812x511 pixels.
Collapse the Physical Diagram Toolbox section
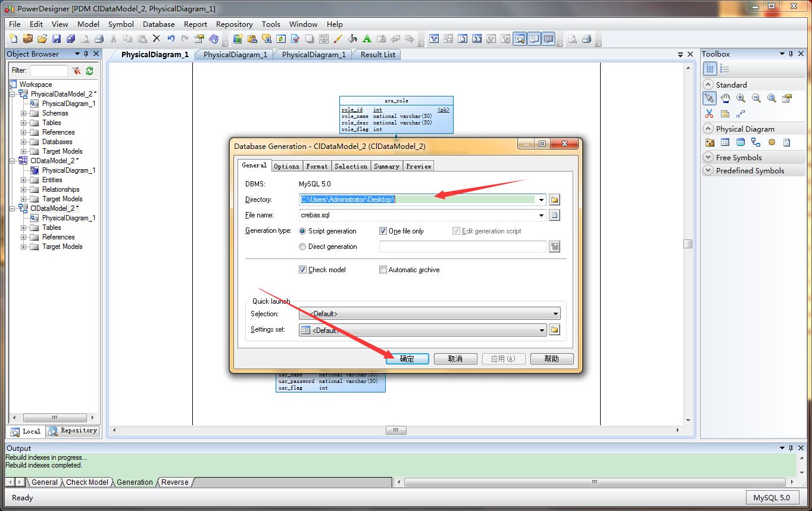point(708,129)
